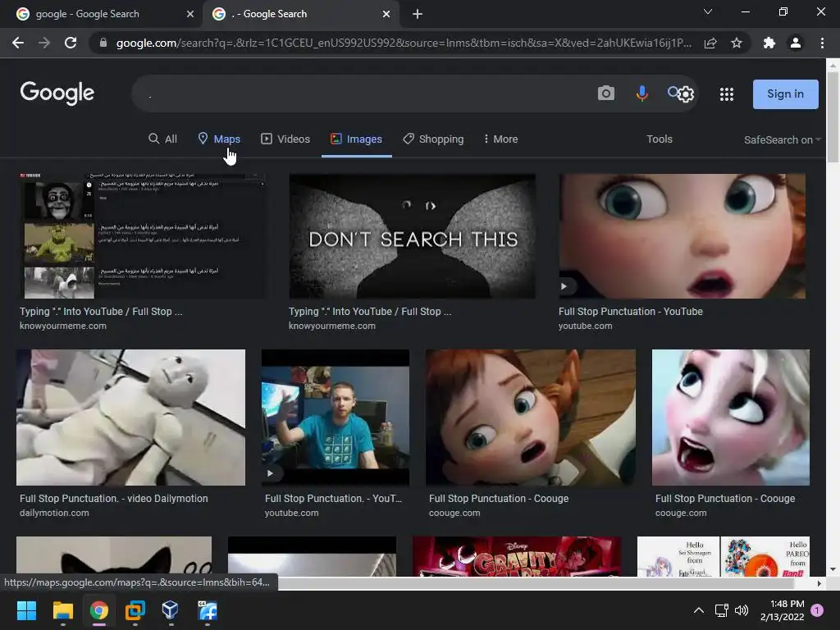Open the young Anna close-up youtube.com image
Screen dimensions: 840x630
point(682,235)
